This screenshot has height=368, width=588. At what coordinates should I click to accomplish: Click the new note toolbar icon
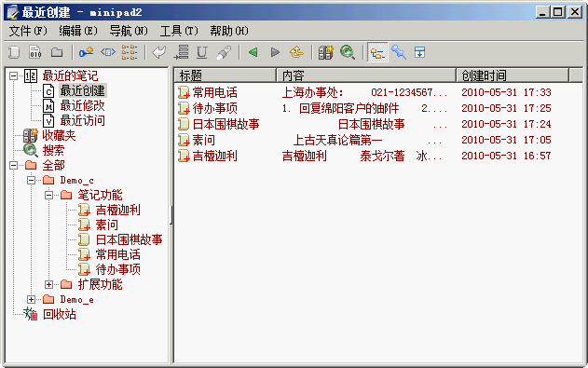[x=14, y=52]
